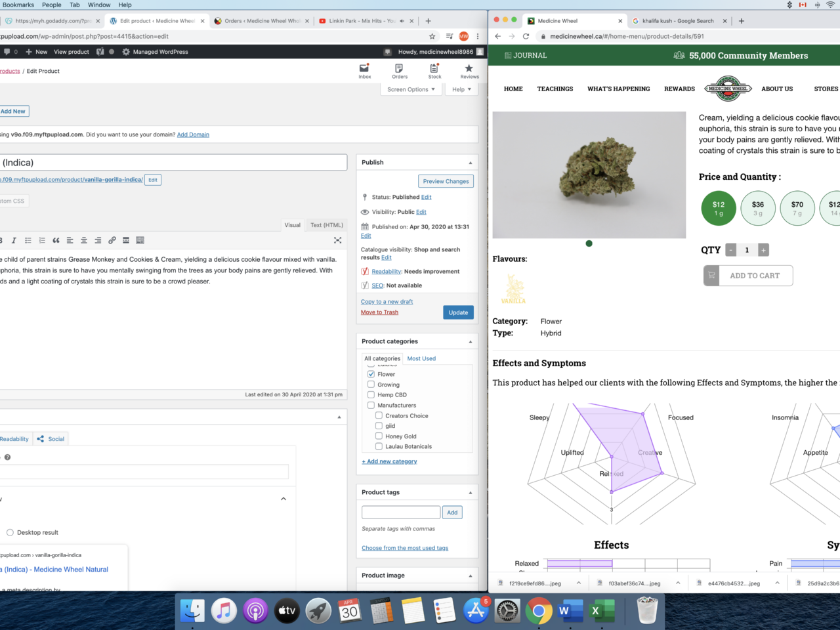Go back in the Medicine Wheel browser window
The image size is (840, 630).
[x=498, y=37]
